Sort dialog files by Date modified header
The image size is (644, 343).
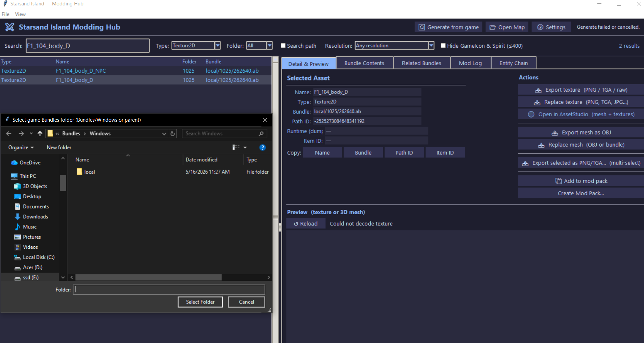(x=201, y=160)
